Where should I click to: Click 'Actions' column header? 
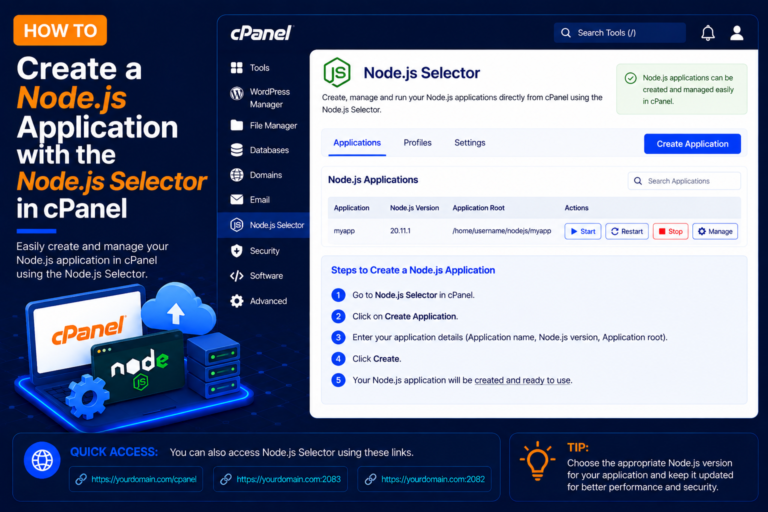[x=576, y=208]
